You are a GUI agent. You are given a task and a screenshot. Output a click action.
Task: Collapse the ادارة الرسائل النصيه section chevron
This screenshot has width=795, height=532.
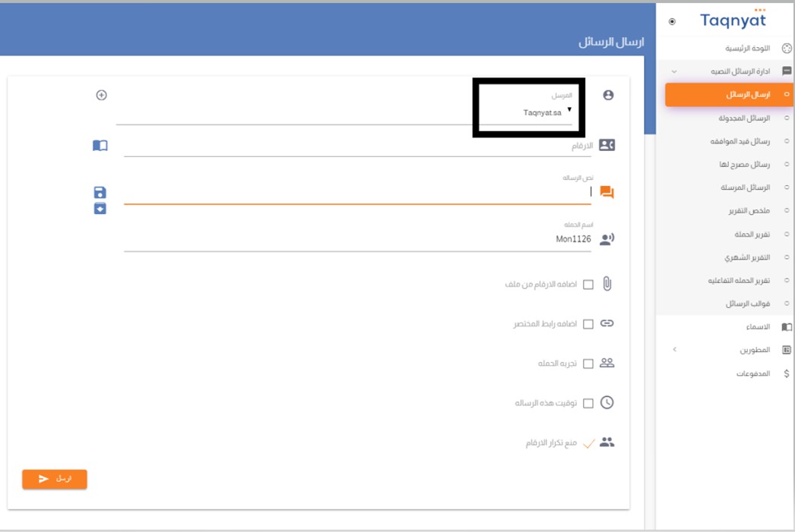[674, 71]
